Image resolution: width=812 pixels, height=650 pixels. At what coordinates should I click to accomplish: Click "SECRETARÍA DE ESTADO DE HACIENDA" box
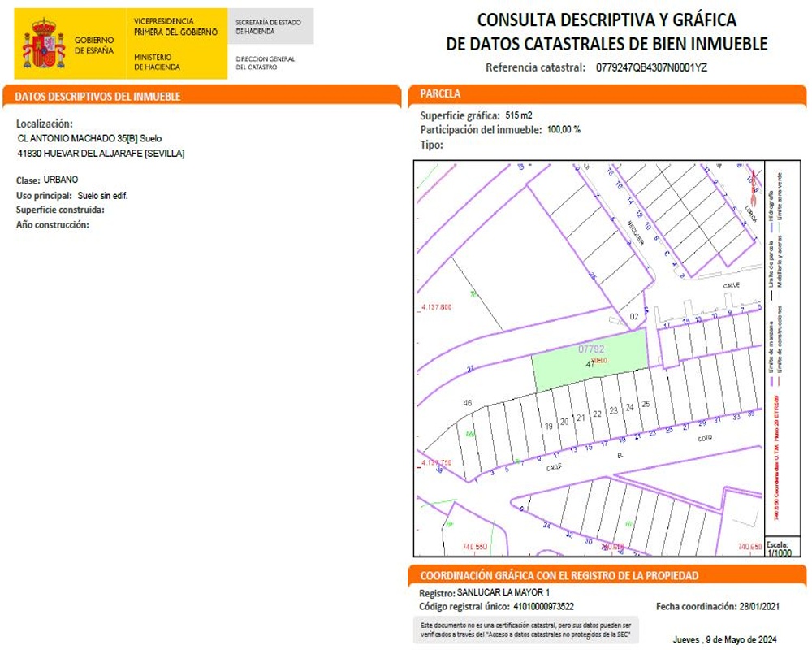coord(270,27)
